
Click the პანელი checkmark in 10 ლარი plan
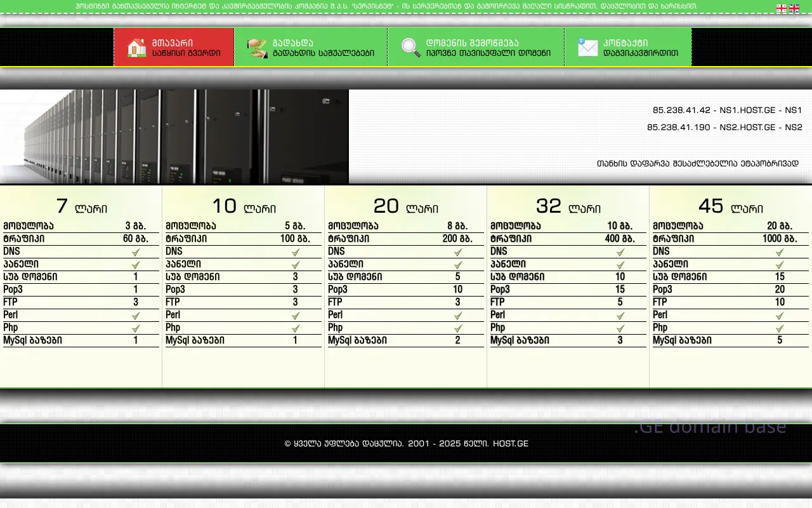pyautogui.click(x=296, y=265)
